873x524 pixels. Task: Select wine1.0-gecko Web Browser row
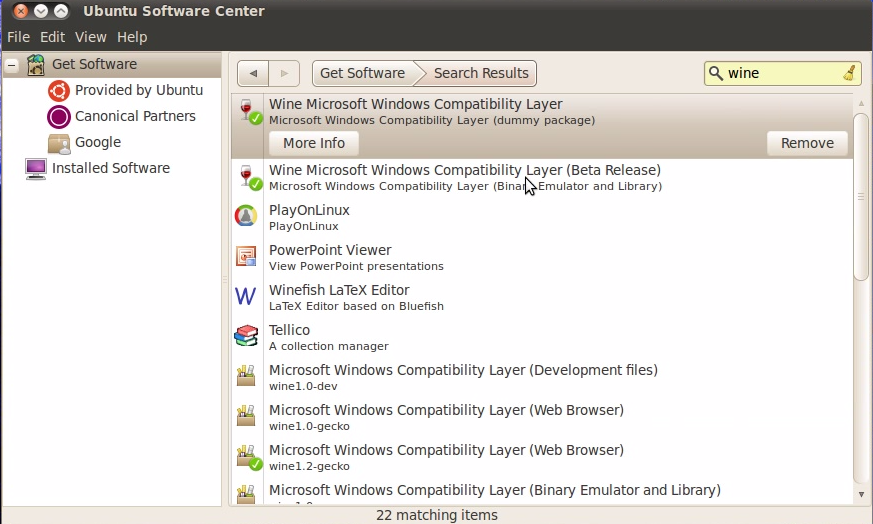click(542, 418)
